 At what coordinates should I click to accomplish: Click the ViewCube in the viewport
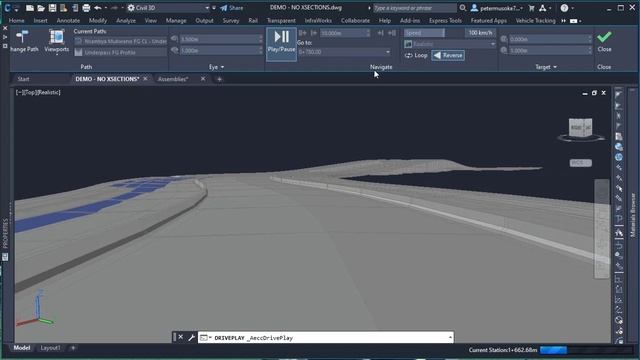pos(580,128)
